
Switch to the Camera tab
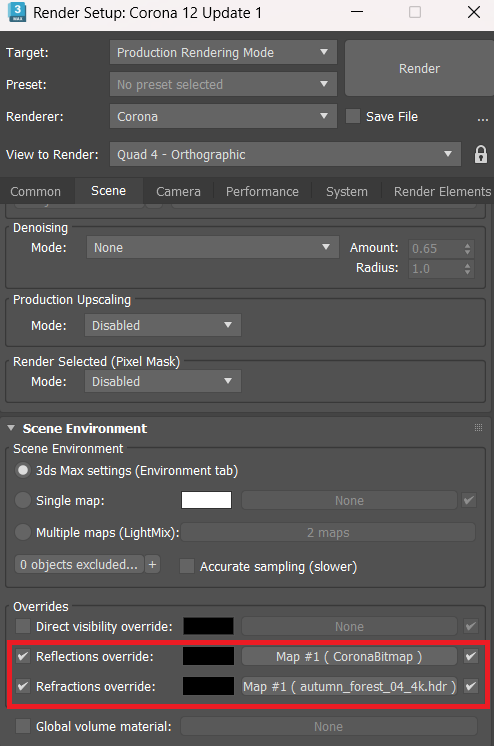click(x=178, y=191)
